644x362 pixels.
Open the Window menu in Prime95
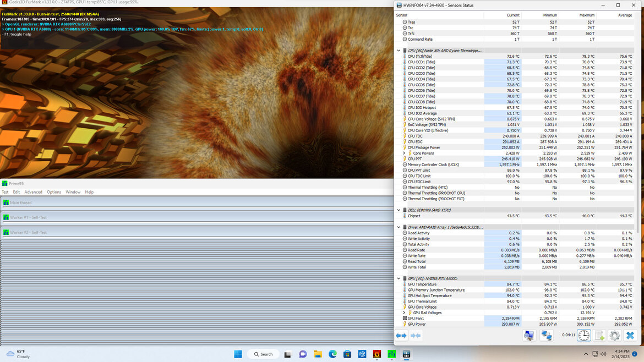(73, 192)
